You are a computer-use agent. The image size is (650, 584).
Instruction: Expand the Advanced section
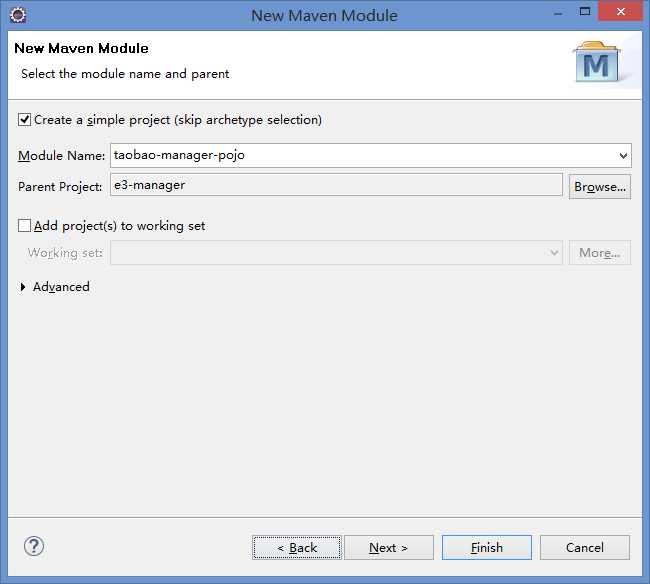(x=23, y=287)
